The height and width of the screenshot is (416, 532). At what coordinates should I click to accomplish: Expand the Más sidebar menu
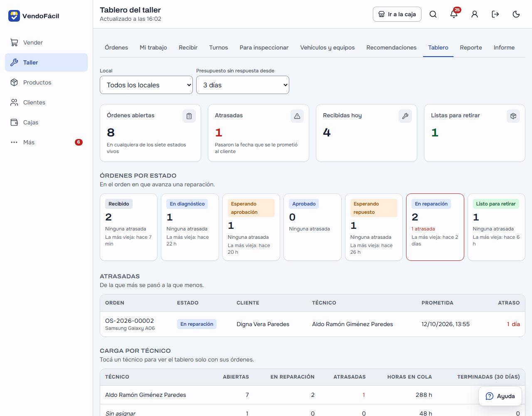click(x=46, y=142)
